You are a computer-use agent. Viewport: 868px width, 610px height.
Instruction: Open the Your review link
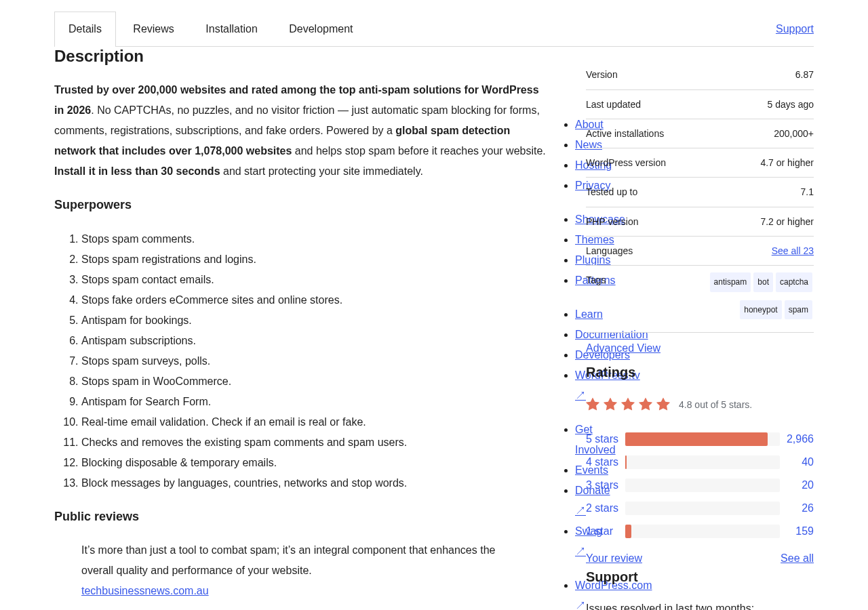click(614, 558)
